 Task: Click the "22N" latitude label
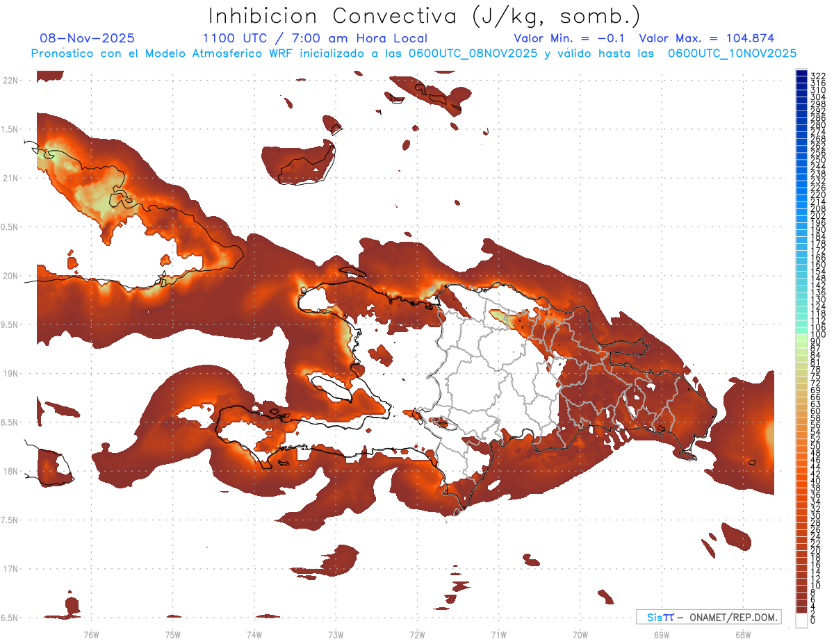coord(10,80)
